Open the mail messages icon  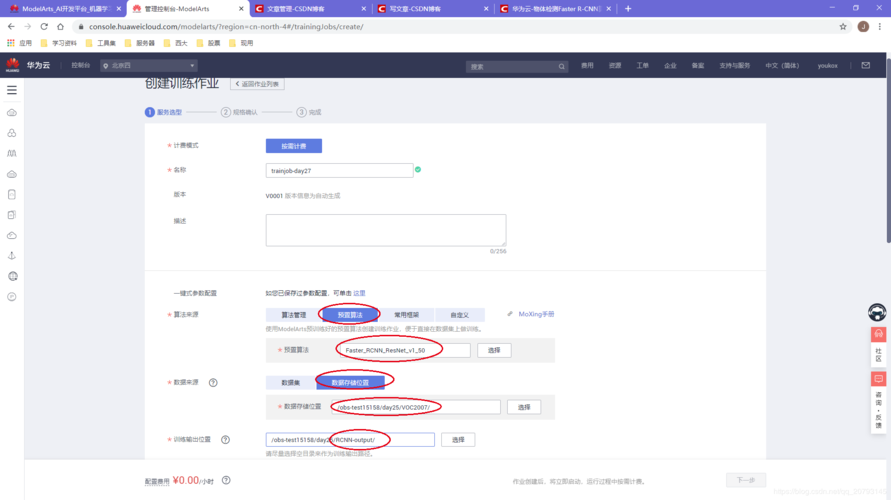[865, 65]
